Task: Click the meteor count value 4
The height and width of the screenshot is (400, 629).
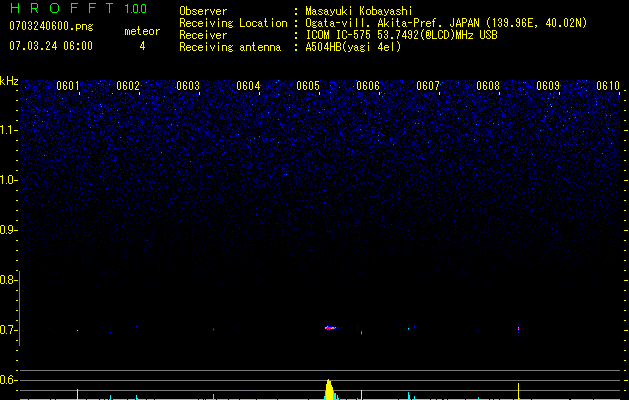Action: (141, 46)
